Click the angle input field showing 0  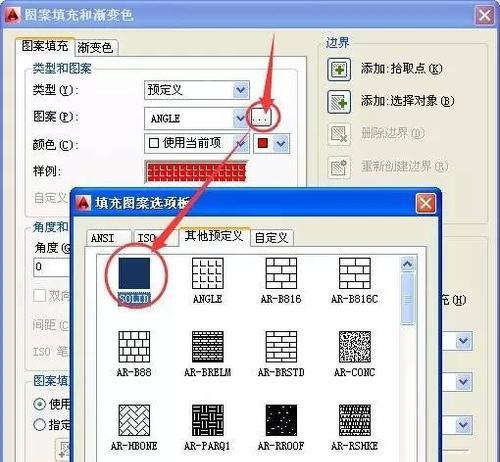pos(52,267)
